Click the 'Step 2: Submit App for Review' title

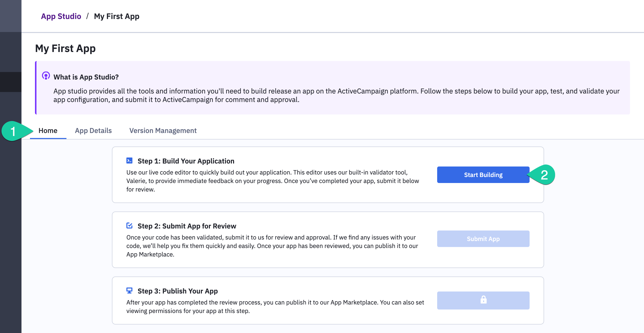point(187,226)
